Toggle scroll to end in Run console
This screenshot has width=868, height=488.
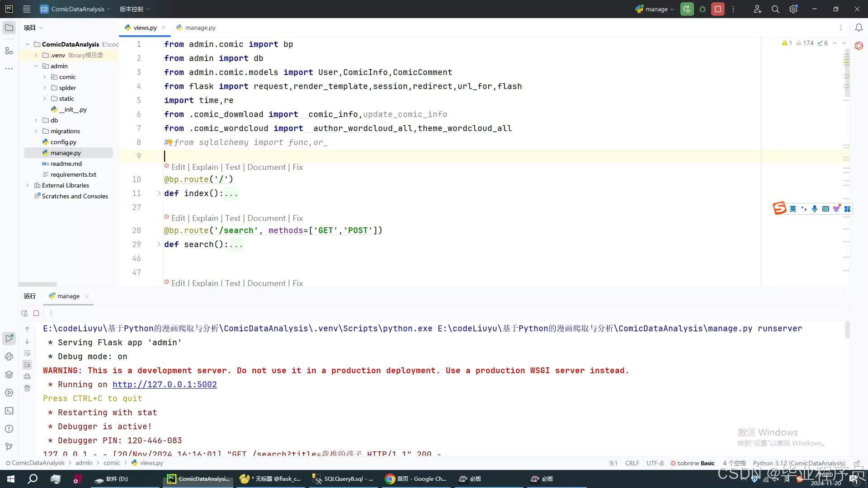(27, 365)
